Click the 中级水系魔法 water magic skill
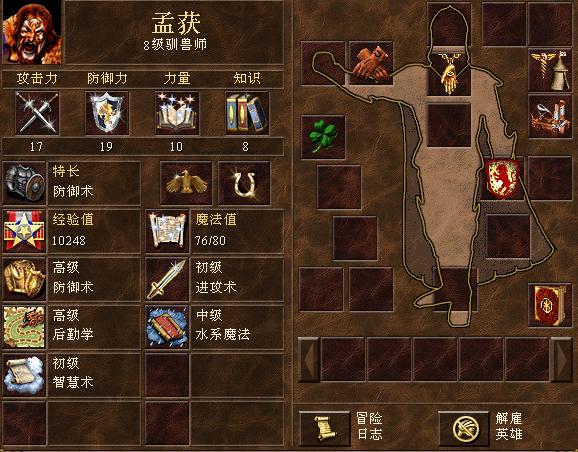The width and height of the screenshot is (578, 452). tap(215, 327)
